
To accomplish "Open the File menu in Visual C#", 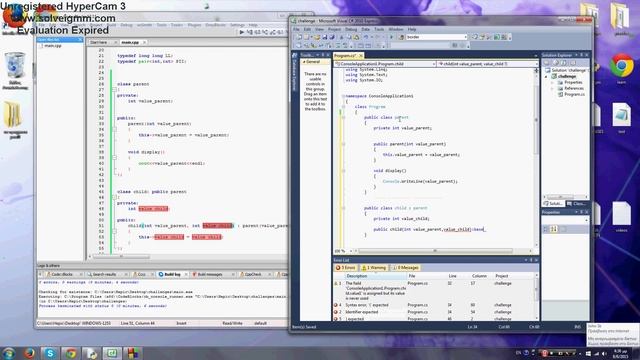I will pyautogui.click(x=296, y=29).
